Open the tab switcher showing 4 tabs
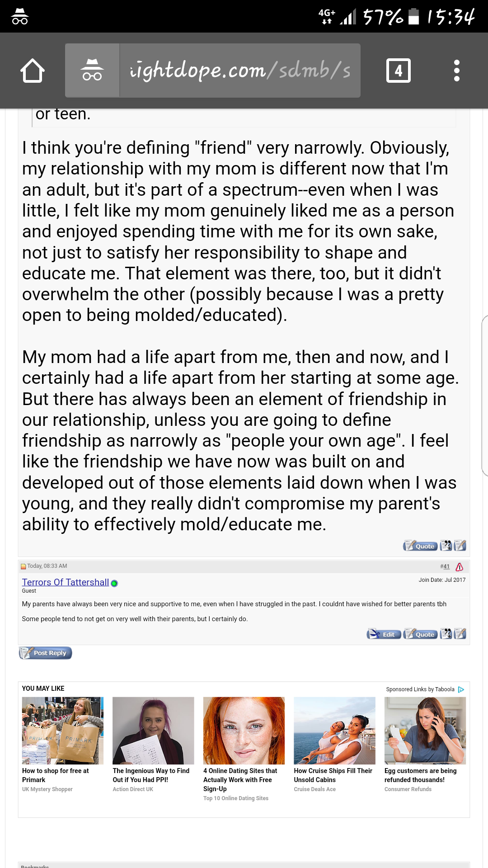This screenshot has width=488, height=868. click(x=398, y=71)
